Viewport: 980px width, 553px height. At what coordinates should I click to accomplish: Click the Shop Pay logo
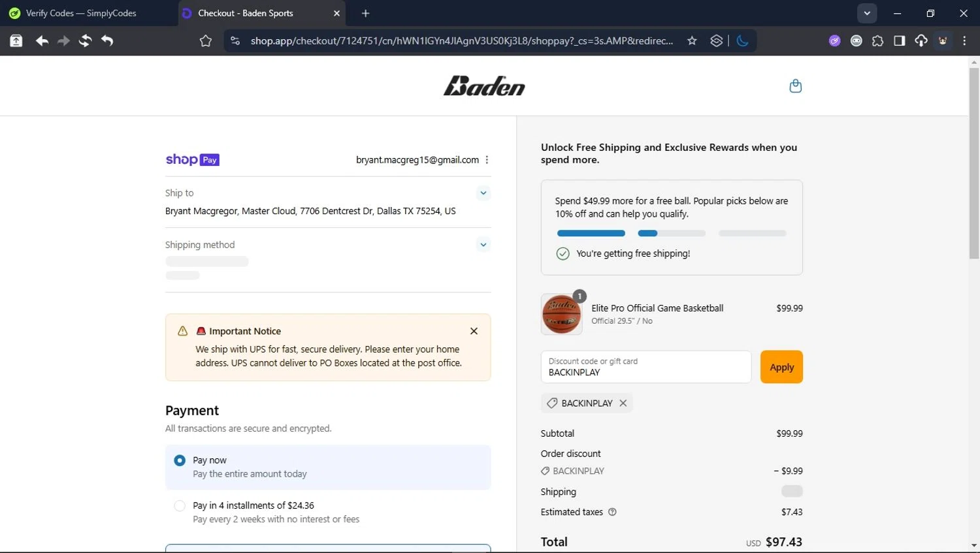click(x=192, y=159)
